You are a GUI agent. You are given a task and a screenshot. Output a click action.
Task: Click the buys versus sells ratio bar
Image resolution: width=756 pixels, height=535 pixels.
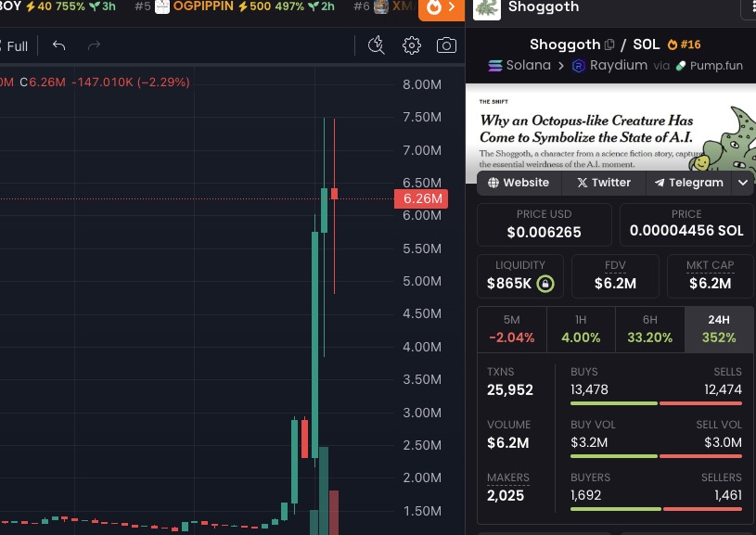656,403
